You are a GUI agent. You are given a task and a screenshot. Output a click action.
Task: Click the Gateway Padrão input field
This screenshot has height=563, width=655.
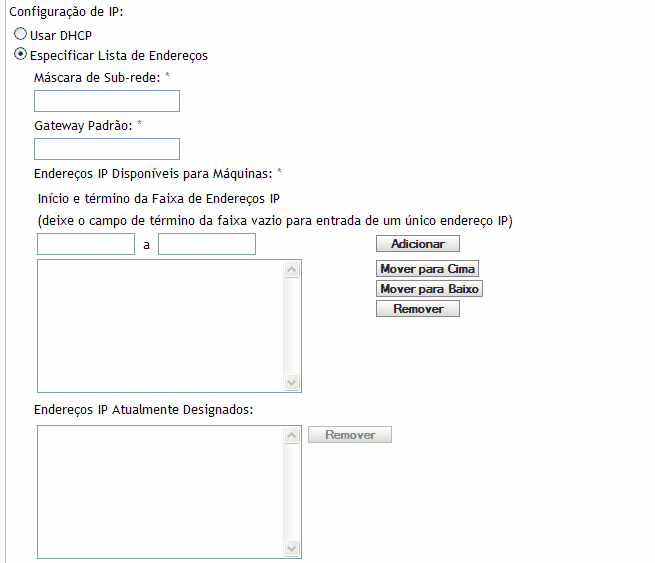click(x=107, y=149)
